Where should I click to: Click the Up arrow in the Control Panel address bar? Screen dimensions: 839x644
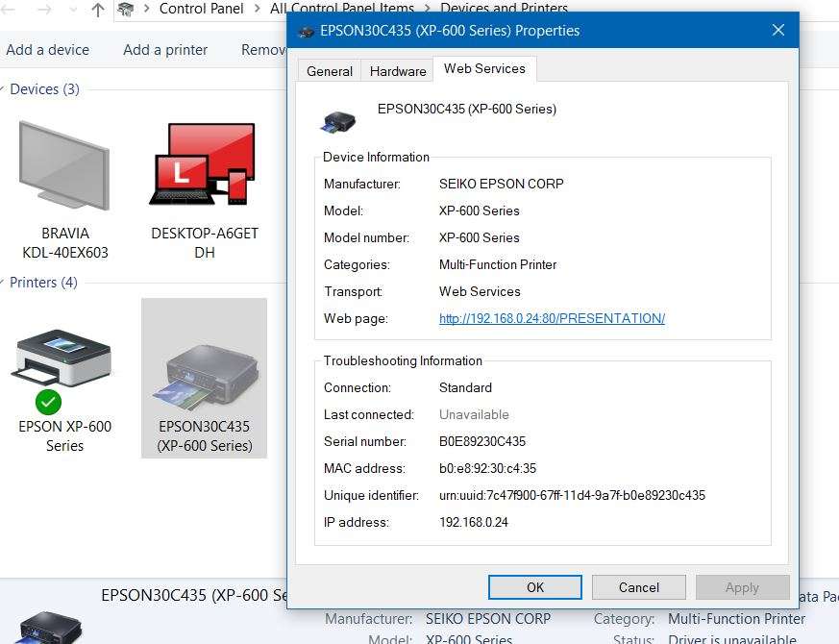(98, 9)
